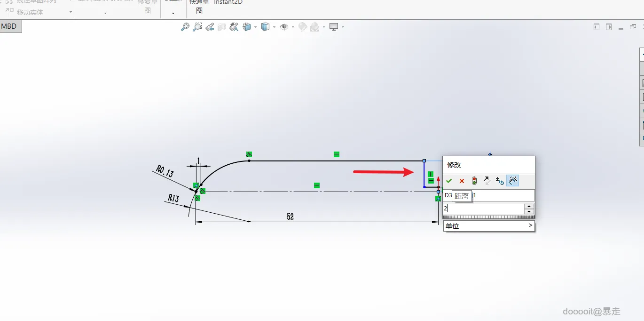The width and height of the screenshot is (644, 321).
Task: Click the Apply Scene icon
Action: click(x=314, y=27)
